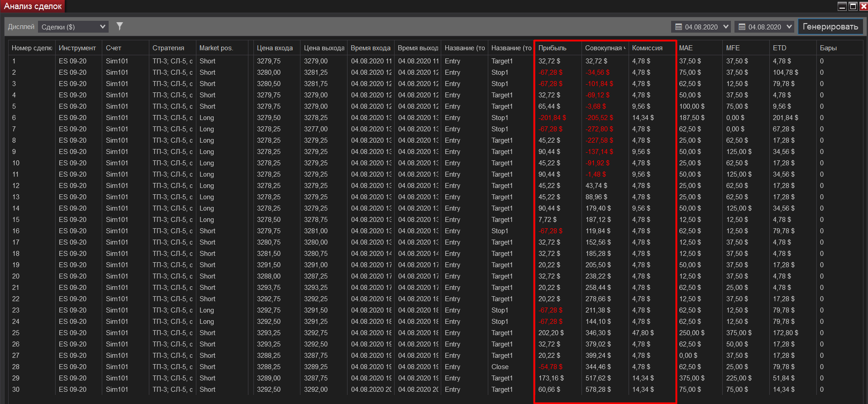This screenshot has width=868, height=404.
Task: Click the ETD value 104,78 $
Action: 786,72
